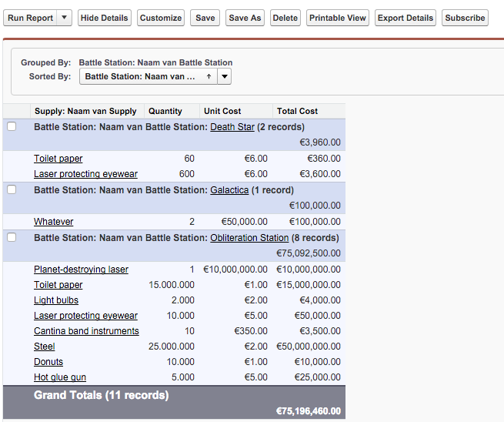The height and width of the screenshot is (422, 504).
Task: Open the Printable View
Action: click(338, 18)
